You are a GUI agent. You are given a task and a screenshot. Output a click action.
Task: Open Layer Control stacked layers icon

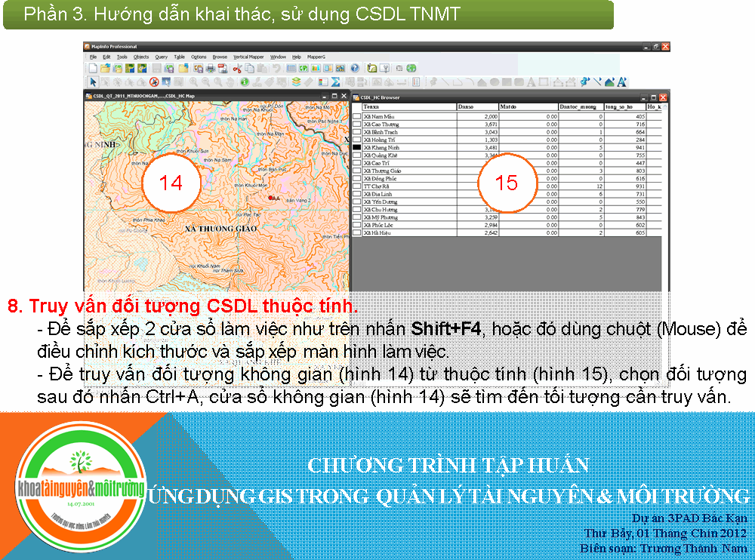(x=296, y=82)
